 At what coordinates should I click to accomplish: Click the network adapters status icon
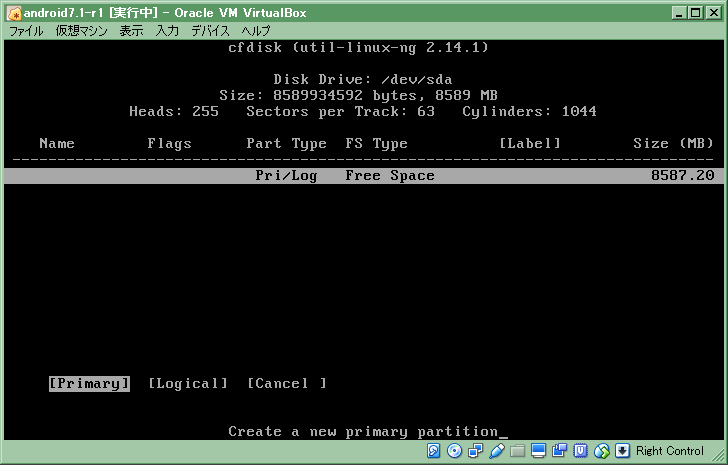(x=475, y=451)
